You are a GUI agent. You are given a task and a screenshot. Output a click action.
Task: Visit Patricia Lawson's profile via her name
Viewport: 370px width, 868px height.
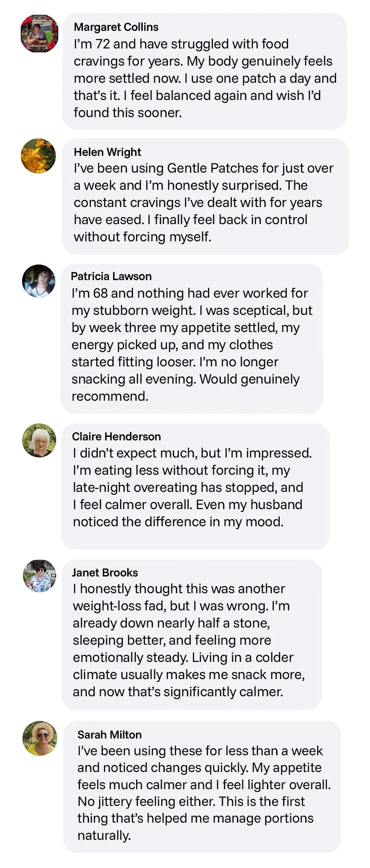[x=111, y=276]
